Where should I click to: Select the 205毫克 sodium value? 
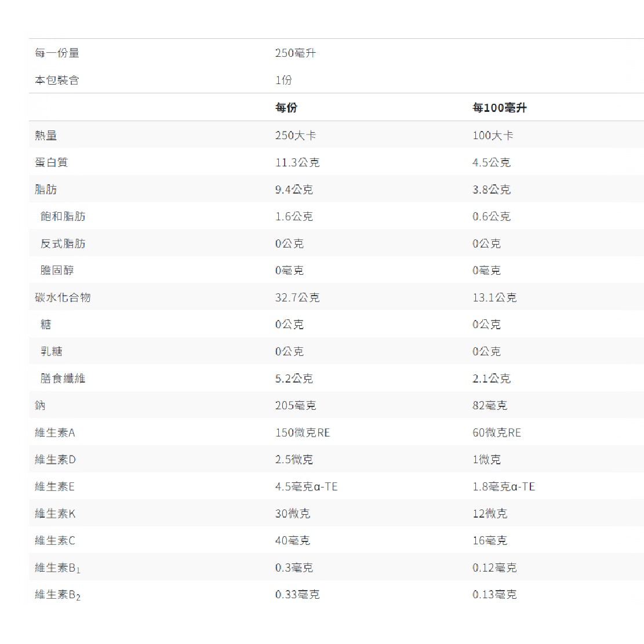(296, 405)
